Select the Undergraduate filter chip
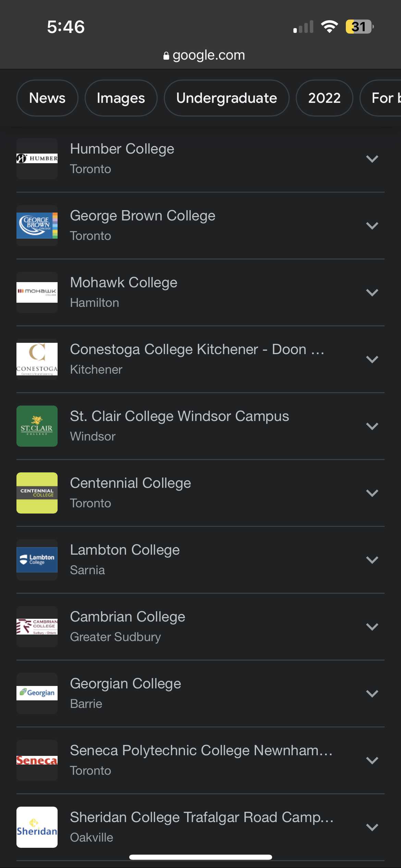The image size is (401, 868). [x=227, y=98]
